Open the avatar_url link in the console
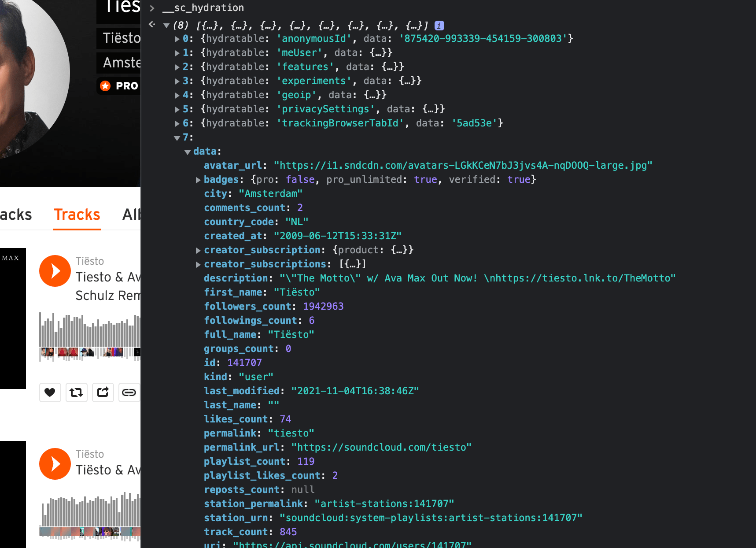Viewport: 756px width, 548px height. [x=462, y=165]
